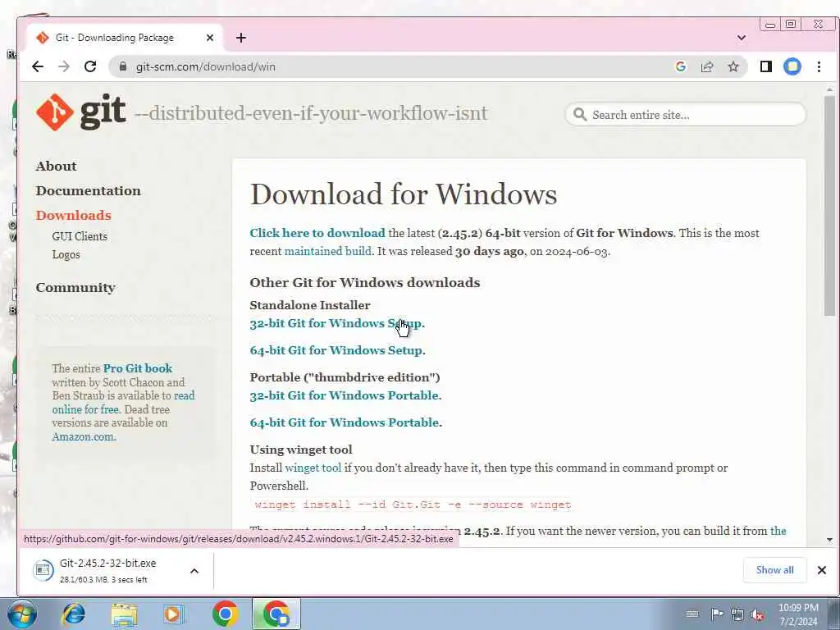Click the winget install command text
Screen dimensions: 840x630
click(x=413, y=504)
